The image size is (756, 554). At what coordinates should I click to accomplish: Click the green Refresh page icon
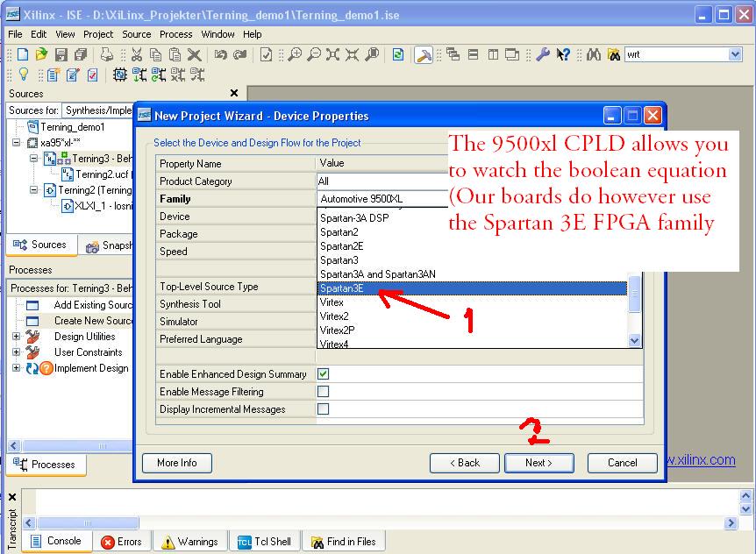click(x=398, y=54)
